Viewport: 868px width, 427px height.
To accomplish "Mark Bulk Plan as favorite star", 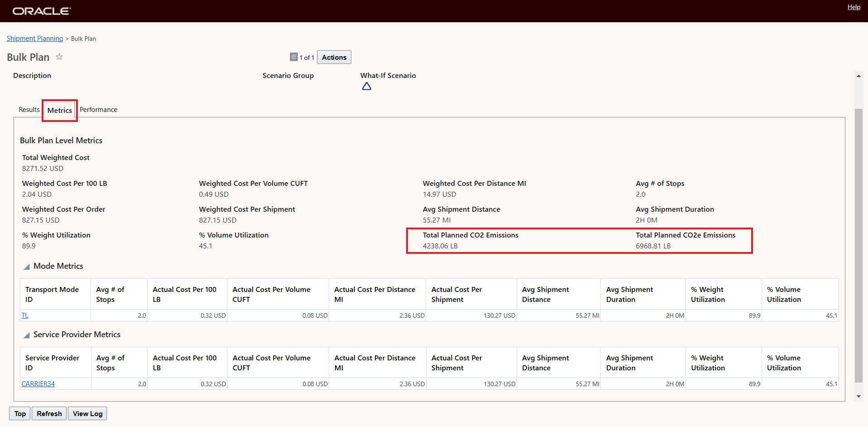I will coord(59,57).
